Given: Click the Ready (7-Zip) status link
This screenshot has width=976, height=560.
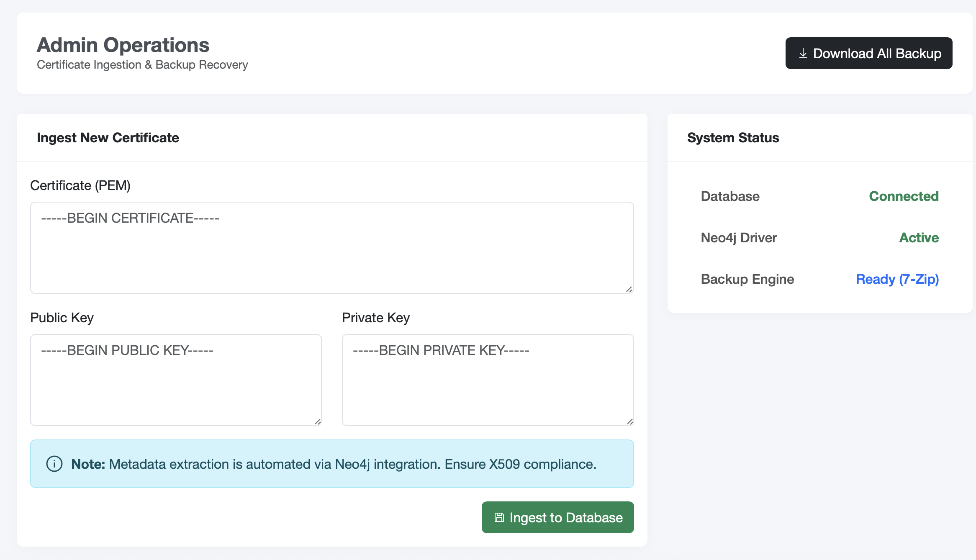Looking at the screenshot, I should point(897,279).
